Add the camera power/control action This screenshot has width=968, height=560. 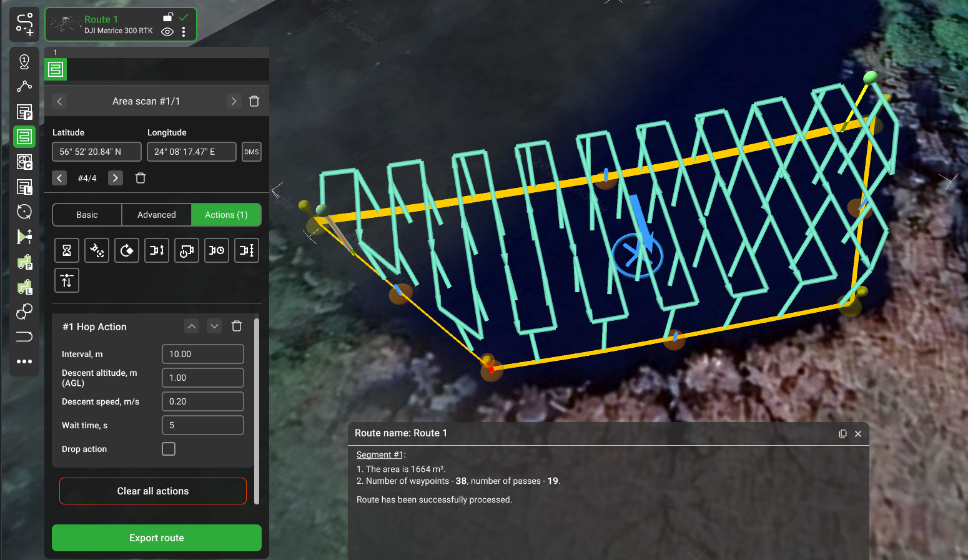(x=187, y=250)
